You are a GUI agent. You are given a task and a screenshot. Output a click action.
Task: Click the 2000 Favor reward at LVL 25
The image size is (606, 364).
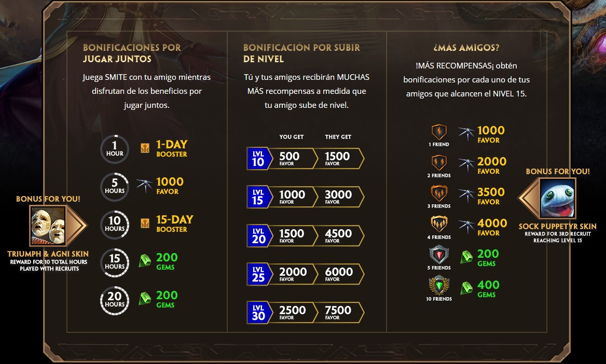(293, 274)
